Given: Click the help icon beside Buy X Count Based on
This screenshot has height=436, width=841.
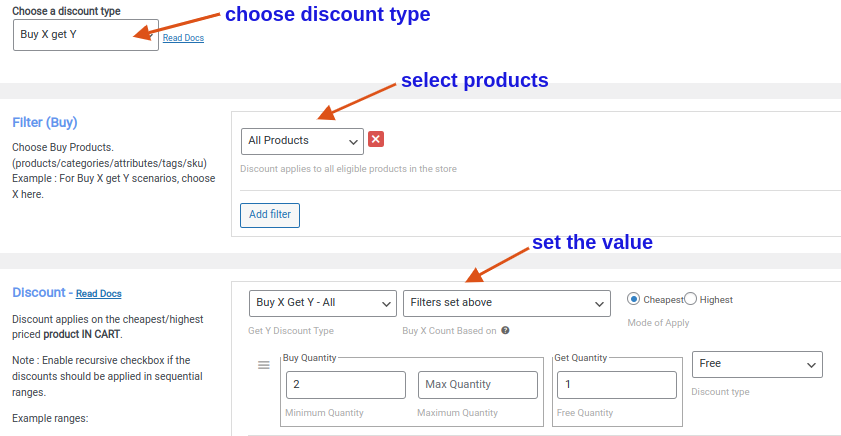Looking at the screenshot, I should pyautogui.click(x=506, y=330).
